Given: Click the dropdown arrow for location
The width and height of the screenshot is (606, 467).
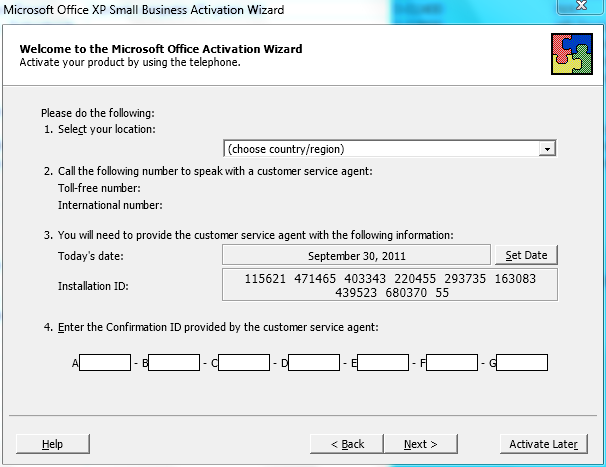Looking at the screenshot, I should (547, 149).
